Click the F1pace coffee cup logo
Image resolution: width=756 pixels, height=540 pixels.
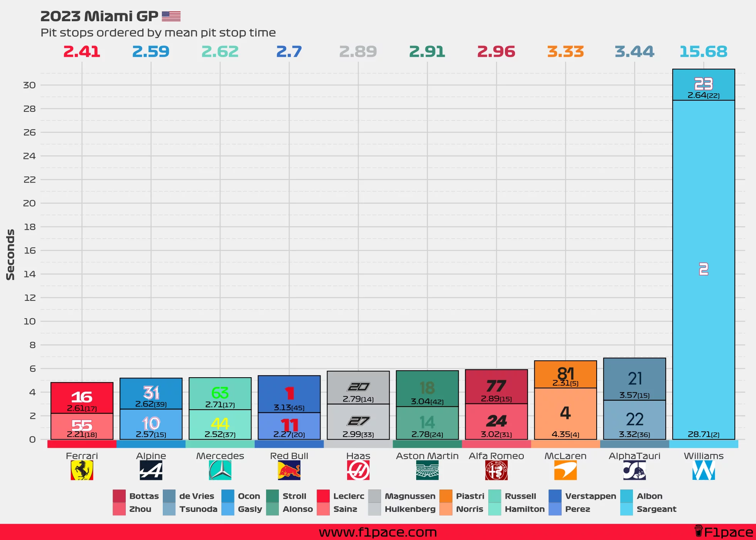click(699, 531)
